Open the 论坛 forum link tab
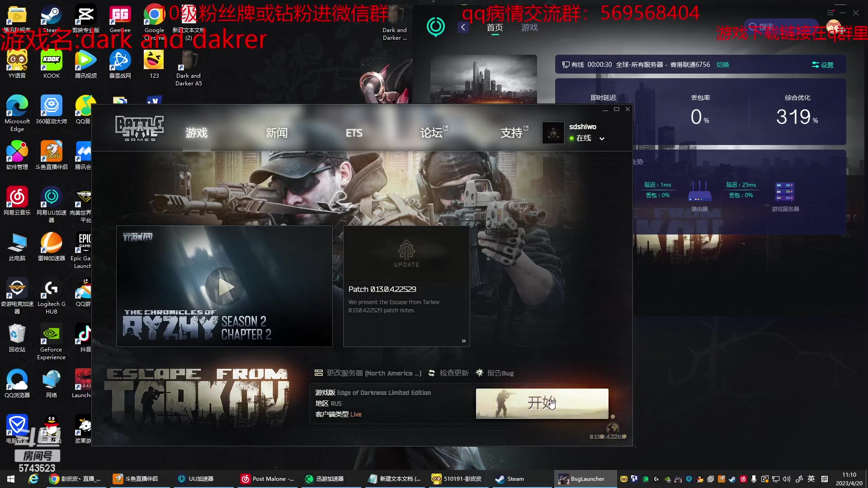Viewport: 868px width, 488px height. [434, 132]
